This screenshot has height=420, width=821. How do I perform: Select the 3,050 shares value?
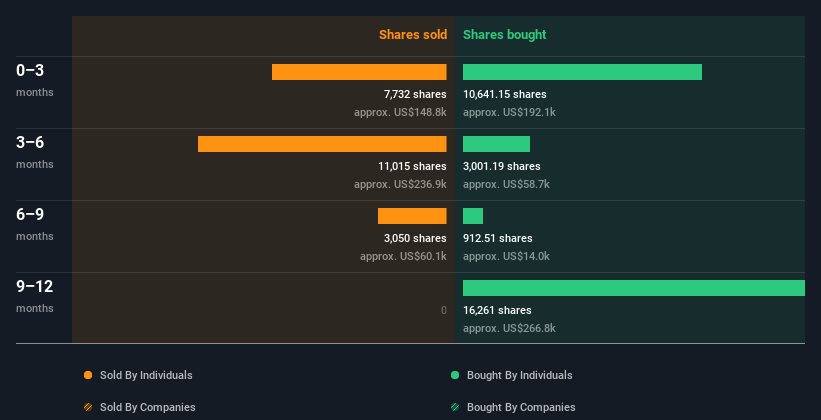tap(415, 238)
